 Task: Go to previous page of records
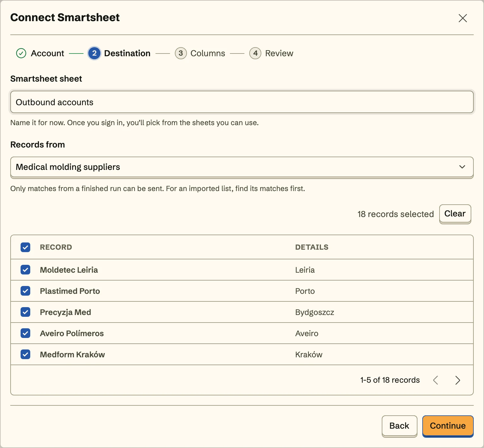pyautogui.click(x=436, y=380)
